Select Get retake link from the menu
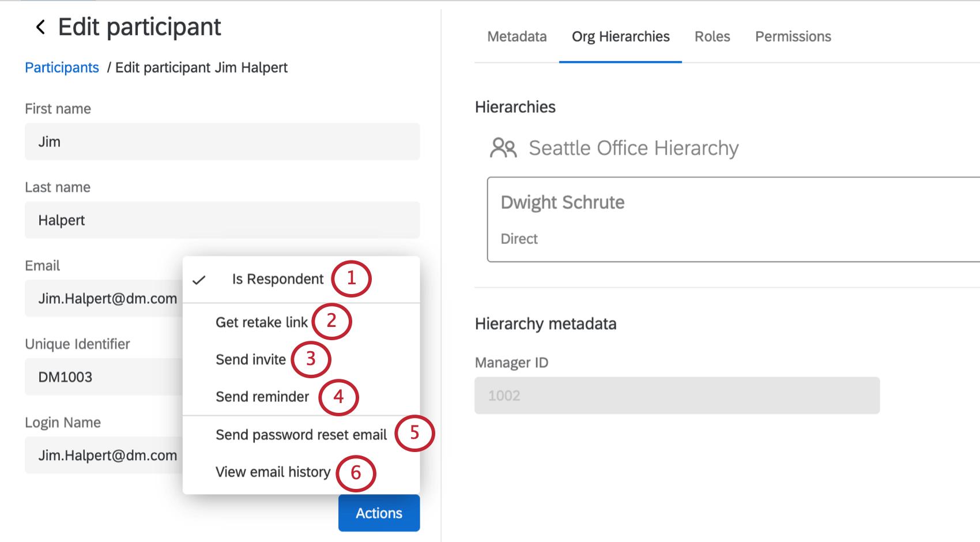The height and width of the screenshot is (542, 980). click(262, 322)
